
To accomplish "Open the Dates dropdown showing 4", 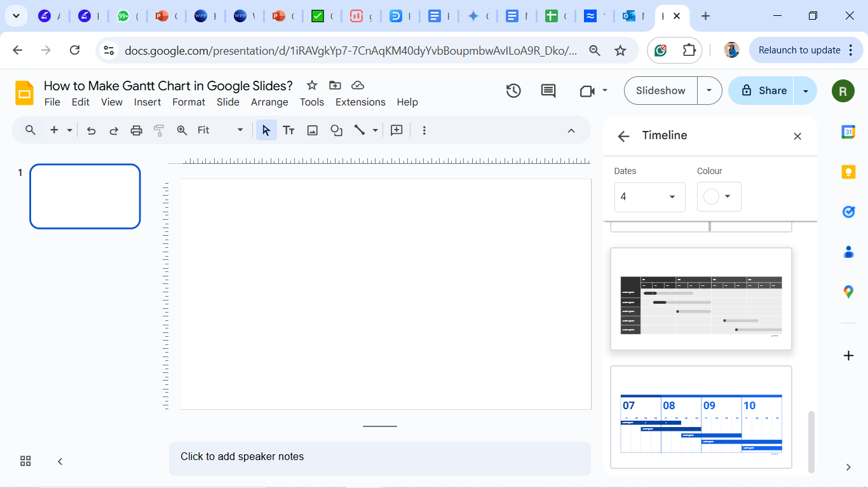I will [649, 197].
